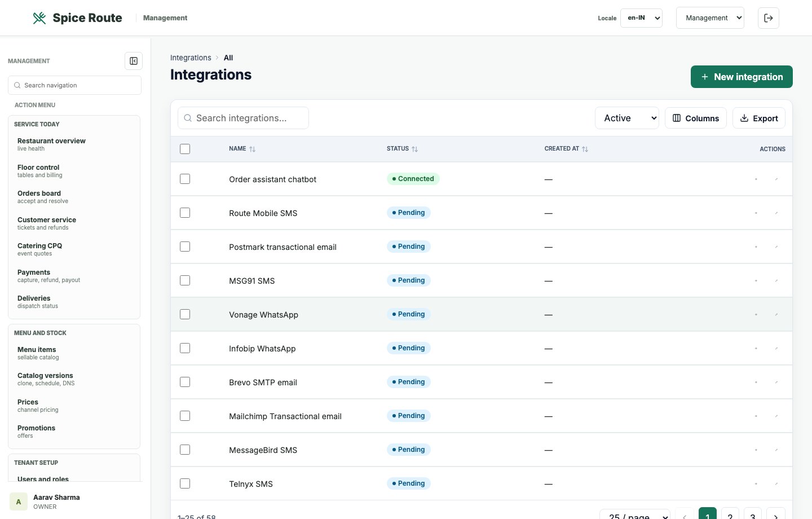812x519 pixels.
Task: Check the Order assistant chatbot row checkbox
Action: pos(185,179)
